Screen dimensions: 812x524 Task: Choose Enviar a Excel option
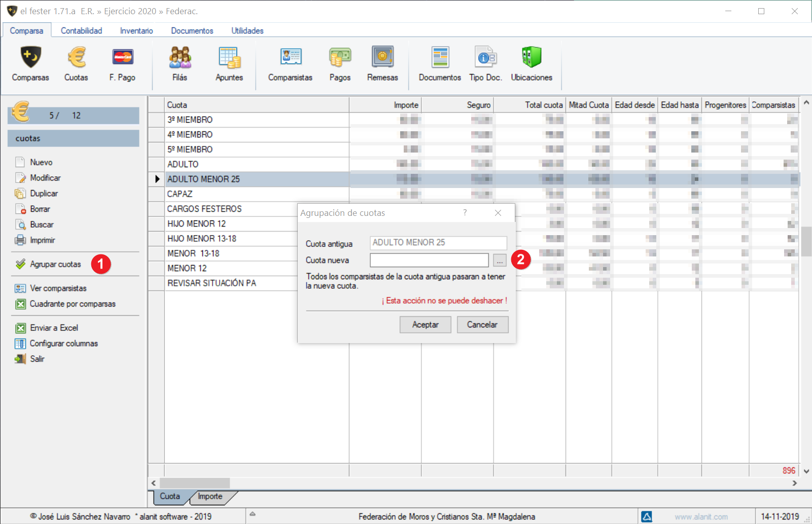coord(54,328)
